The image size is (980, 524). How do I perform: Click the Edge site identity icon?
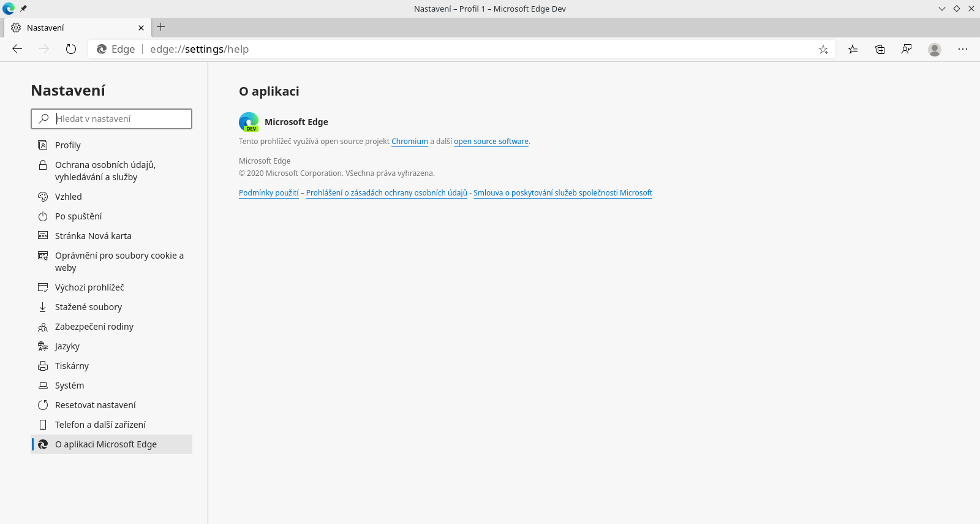(x=102, y=49)
